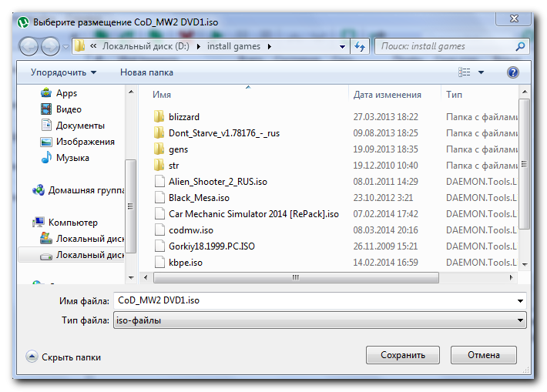Viewport: 547px width, 392px height.
Task: Click the horizontal scrollbar thumb
Action: pos(296,277)
